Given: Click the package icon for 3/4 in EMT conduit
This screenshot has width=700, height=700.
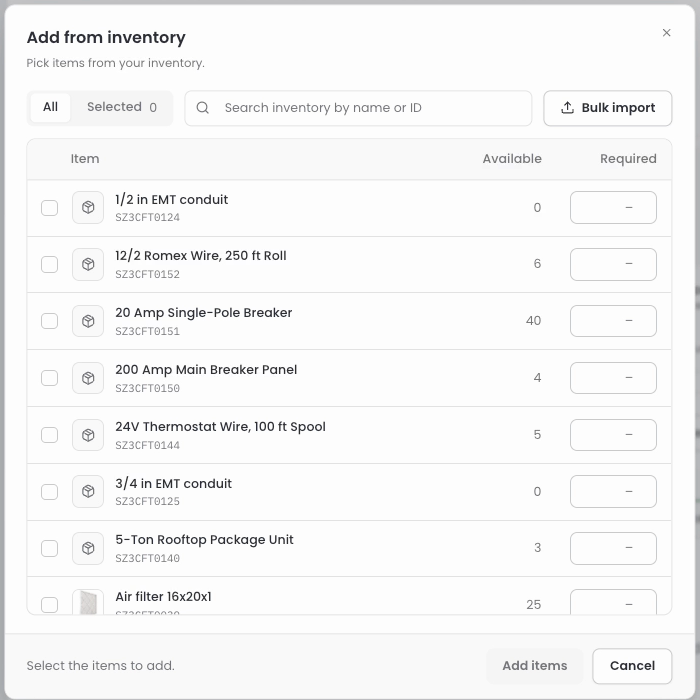Looking at the screenshot, I should click(x=88, y=492).
